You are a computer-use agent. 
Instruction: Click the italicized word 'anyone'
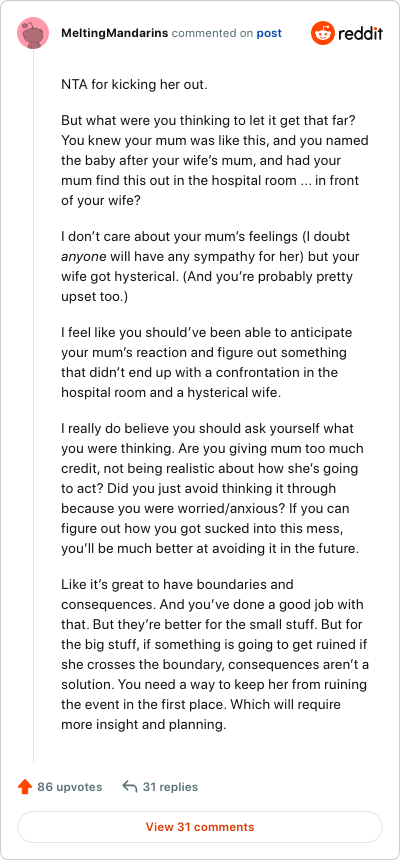point(82,257)
